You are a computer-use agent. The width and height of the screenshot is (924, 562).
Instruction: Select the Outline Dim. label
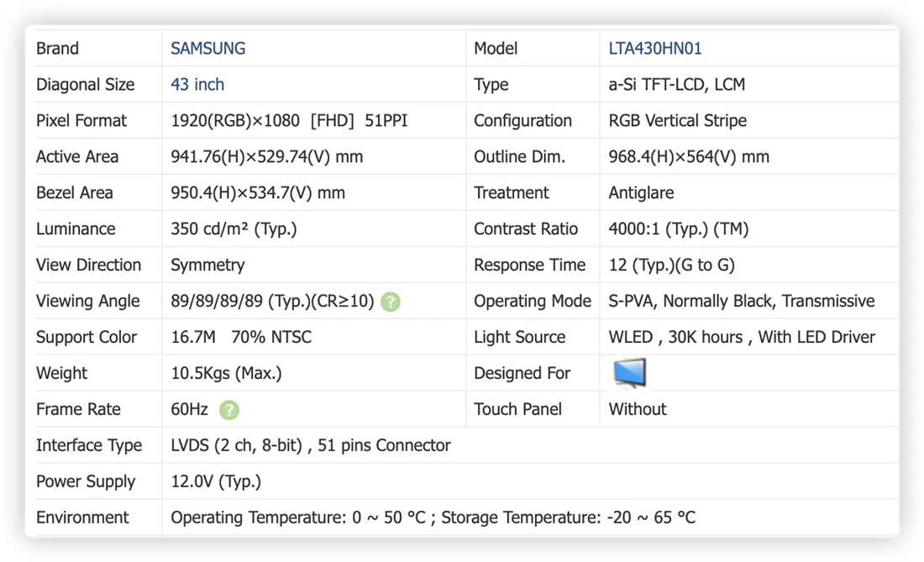tap(520, 156)
